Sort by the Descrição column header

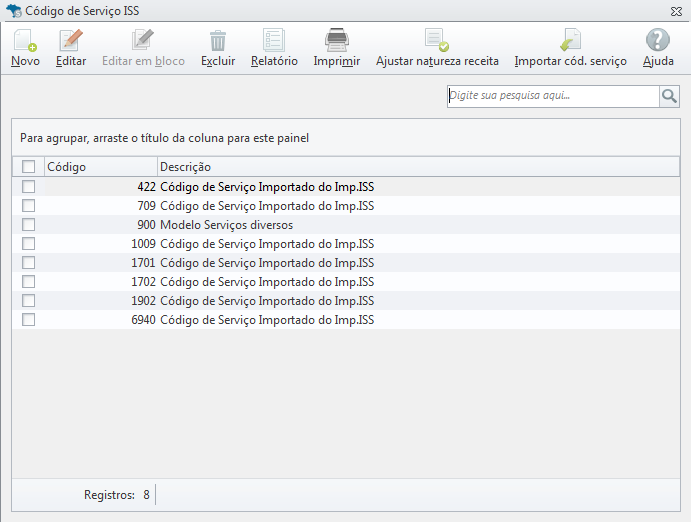[x=418, y=167]
